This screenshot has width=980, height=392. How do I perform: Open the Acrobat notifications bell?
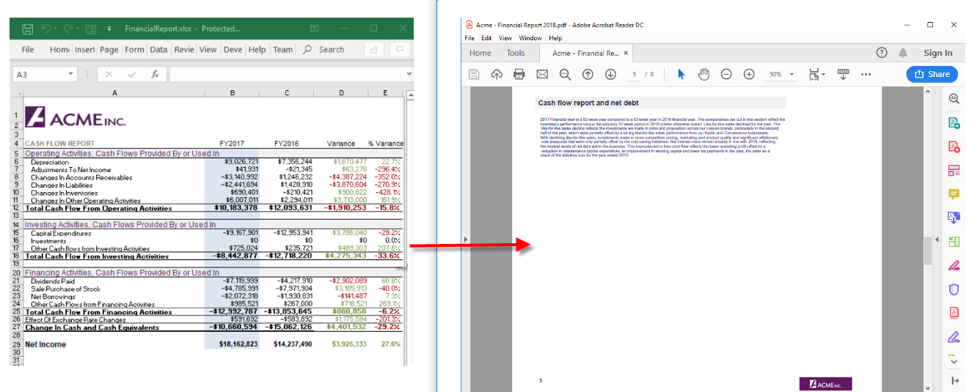pos(903,53)
